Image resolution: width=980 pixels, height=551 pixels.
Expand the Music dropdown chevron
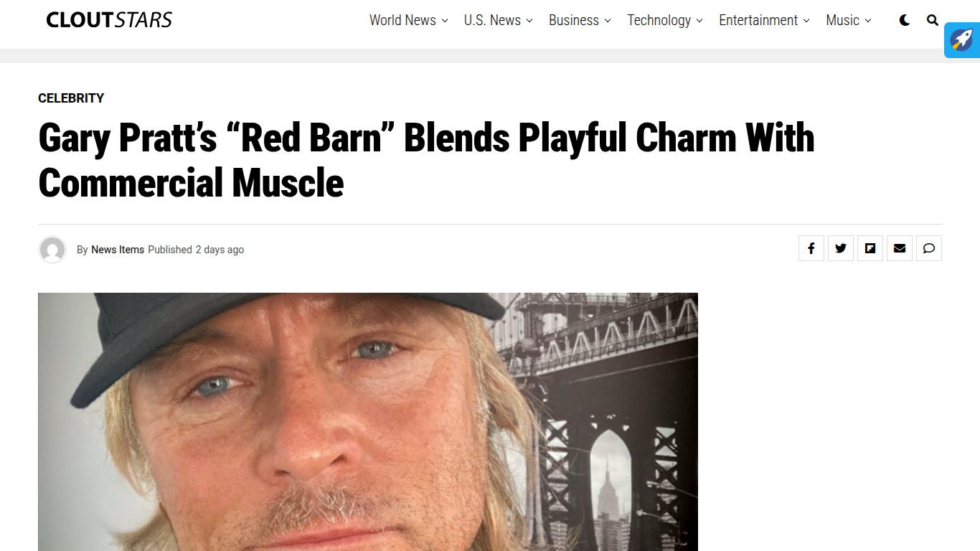click(868, 21)
